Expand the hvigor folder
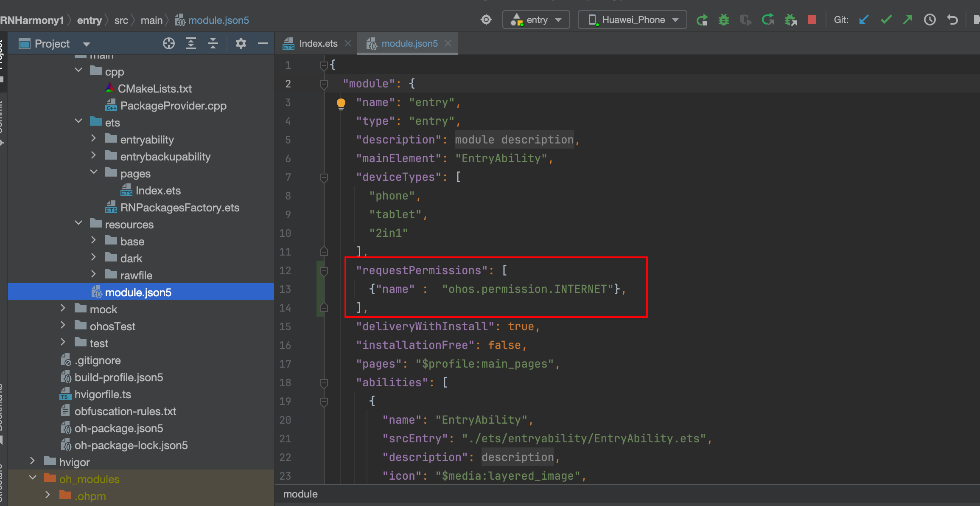The height and width of the screenshot is (506, 980). [x=33, y=461]
